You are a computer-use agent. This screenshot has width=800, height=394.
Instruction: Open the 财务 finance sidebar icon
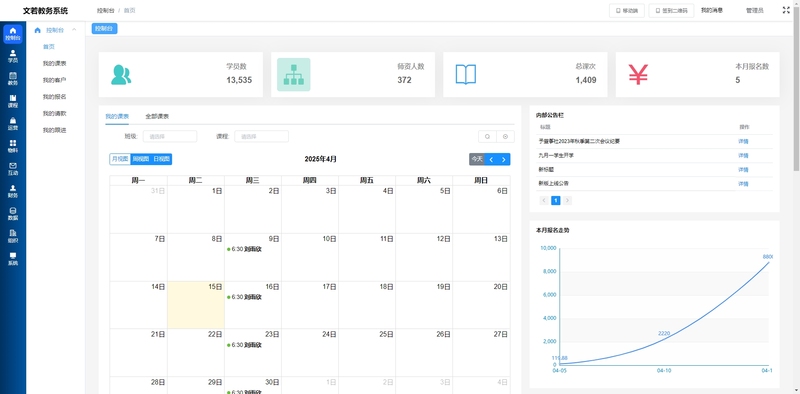click(x=13, y=191)
